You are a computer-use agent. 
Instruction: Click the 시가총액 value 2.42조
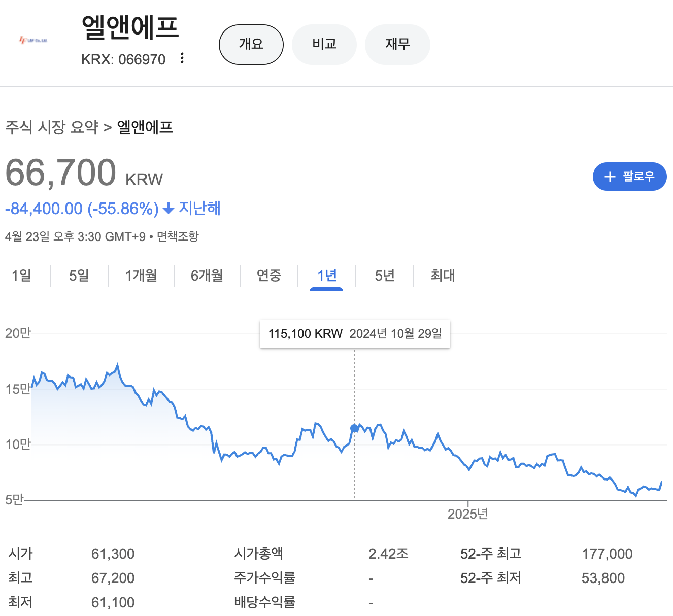coord(388,554)
